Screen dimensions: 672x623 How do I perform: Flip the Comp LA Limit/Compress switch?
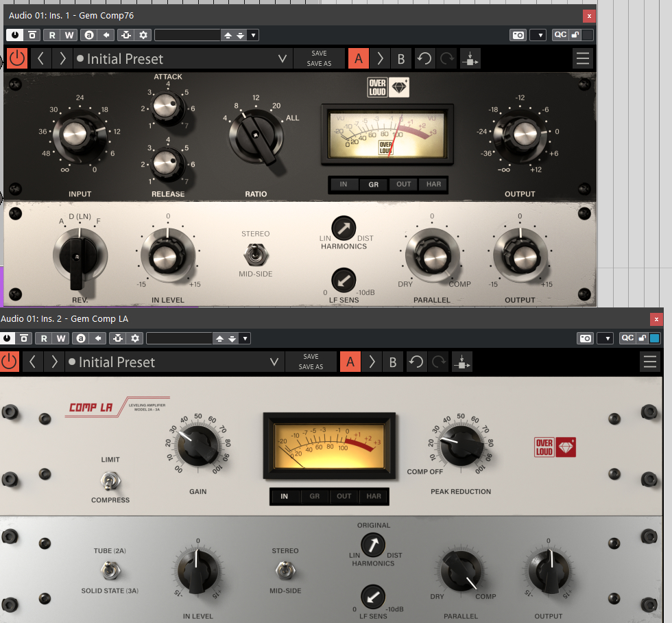click(109, 479)
